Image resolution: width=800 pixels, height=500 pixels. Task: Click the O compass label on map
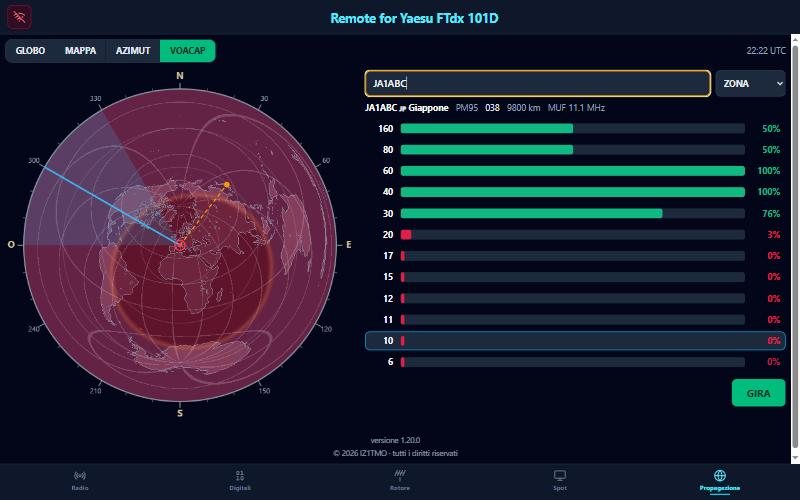click(x=11, y=245)
